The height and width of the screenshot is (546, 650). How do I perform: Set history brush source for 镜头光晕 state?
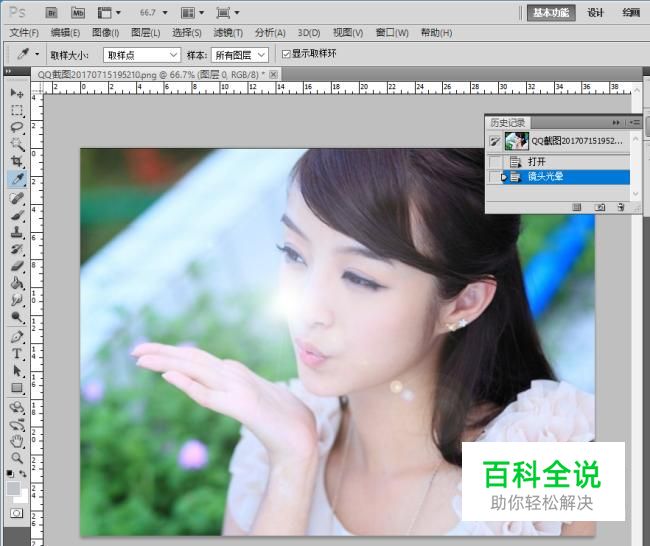[x=495, y=177]
